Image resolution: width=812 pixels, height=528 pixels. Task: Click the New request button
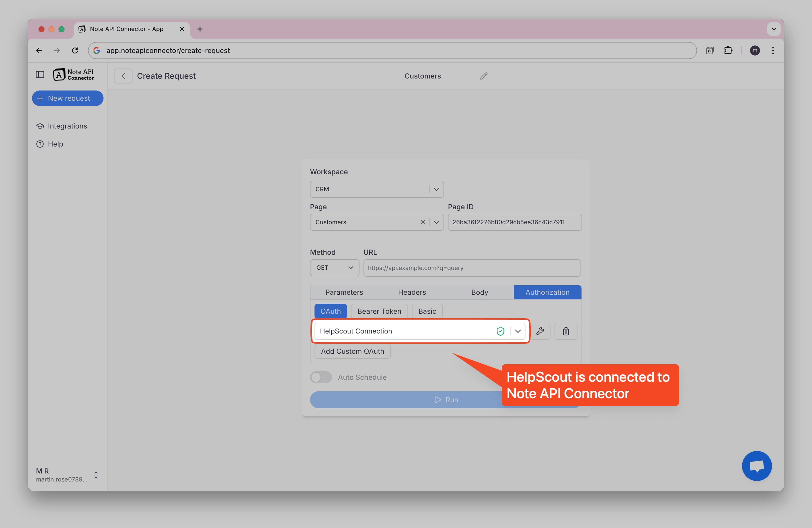[x=67, y=98]
